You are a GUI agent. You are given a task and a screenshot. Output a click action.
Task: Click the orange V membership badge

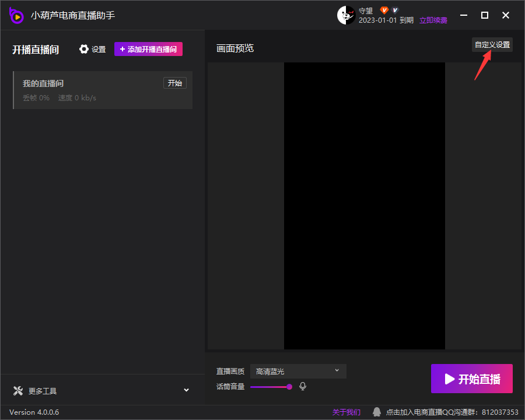[x=384, y=10]
